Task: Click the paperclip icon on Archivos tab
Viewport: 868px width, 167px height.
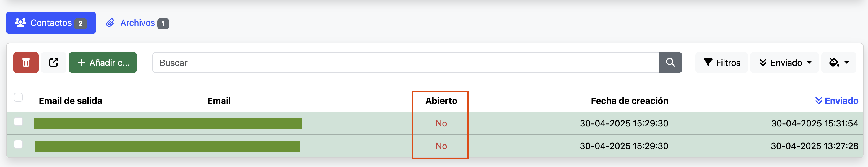Action: coord(111,23)
